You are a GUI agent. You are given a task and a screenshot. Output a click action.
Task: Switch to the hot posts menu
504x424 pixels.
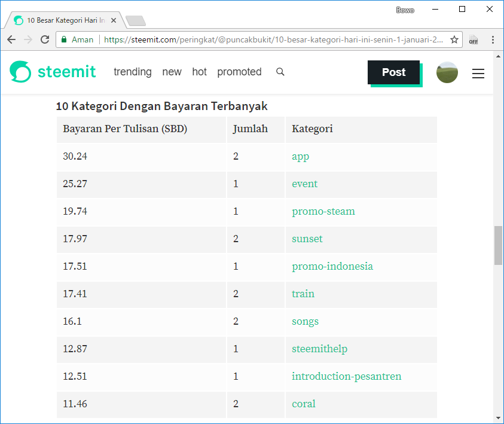[199, 72]
